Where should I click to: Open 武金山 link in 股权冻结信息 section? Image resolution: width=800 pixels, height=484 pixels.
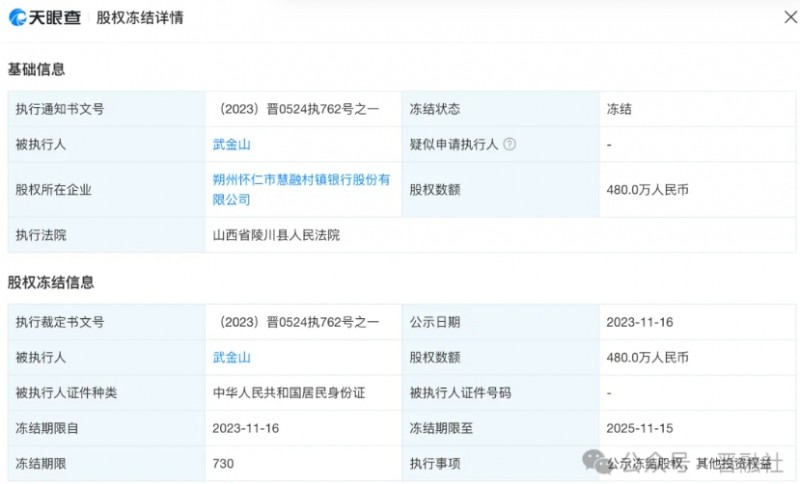pos(232,358)
